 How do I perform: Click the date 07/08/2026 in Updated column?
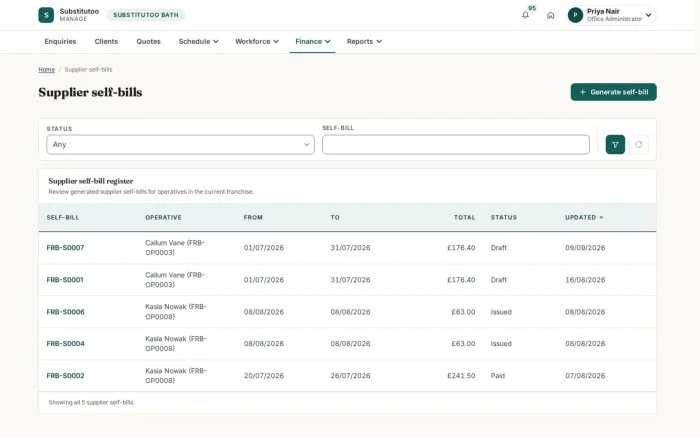tap(585, 376)
